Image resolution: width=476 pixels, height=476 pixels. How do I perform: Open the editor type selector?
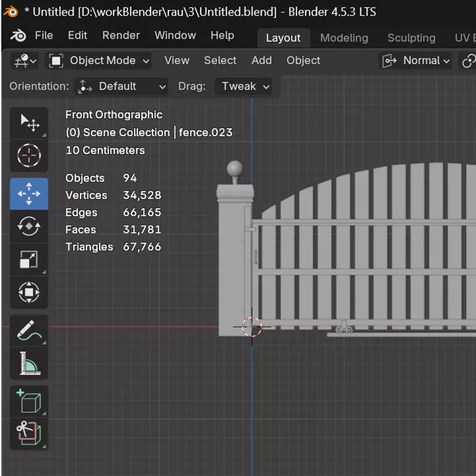point(24,61)
